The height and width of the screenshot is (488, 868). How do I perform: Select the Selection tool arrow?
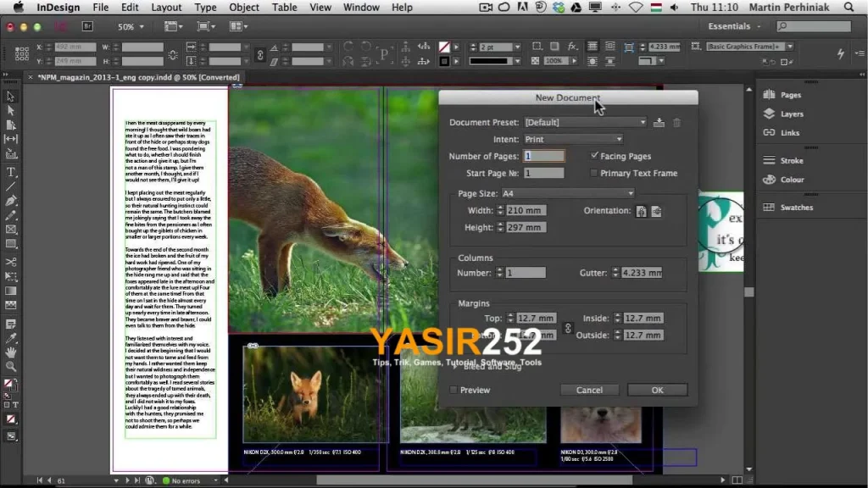pyautogui.click(x=10, y=97)
